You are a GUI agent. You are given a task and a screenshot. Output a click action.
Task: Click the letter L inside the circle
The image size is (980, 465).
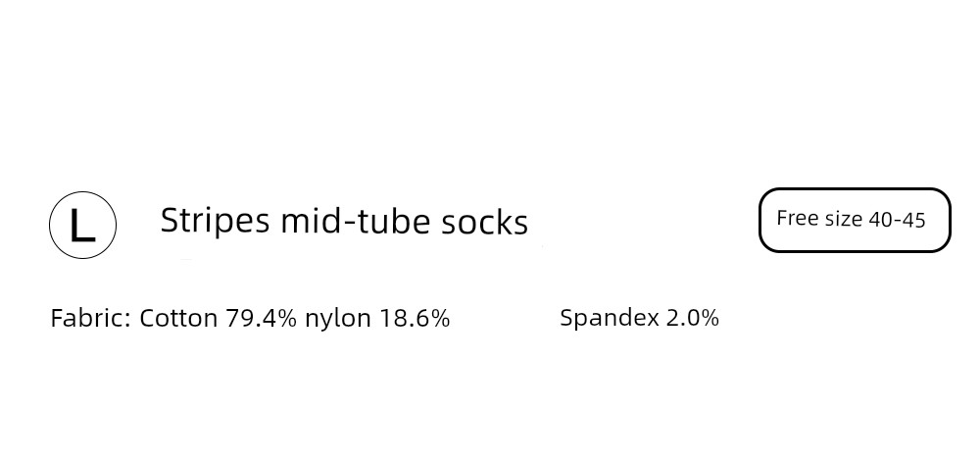tap(82, 226)
